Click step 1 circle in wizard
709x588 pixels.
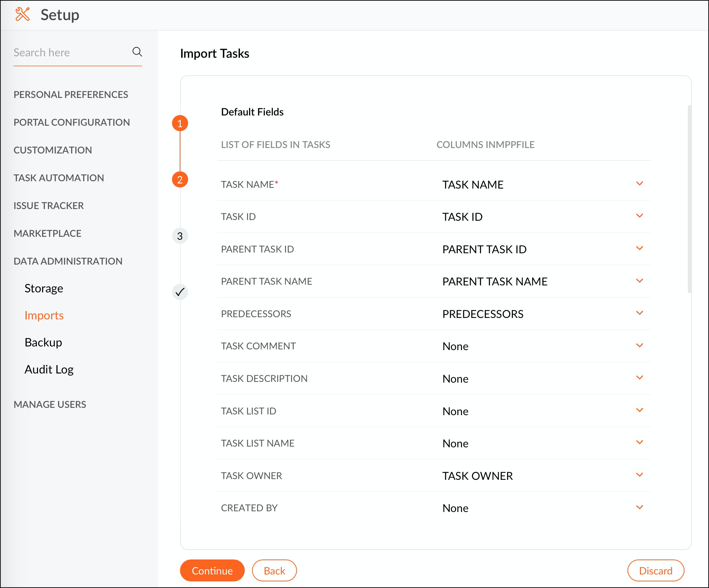[180, 124]
